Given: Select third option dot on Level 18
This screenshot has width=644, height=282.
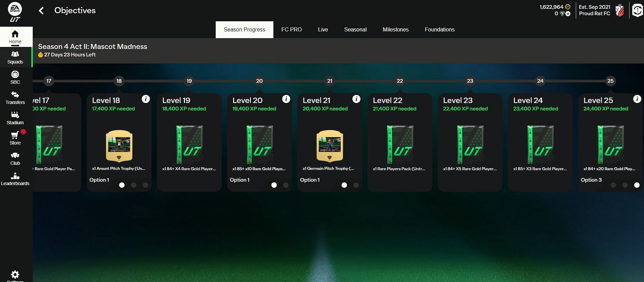Looking at the screenshot, I should [x=145, y=185].
